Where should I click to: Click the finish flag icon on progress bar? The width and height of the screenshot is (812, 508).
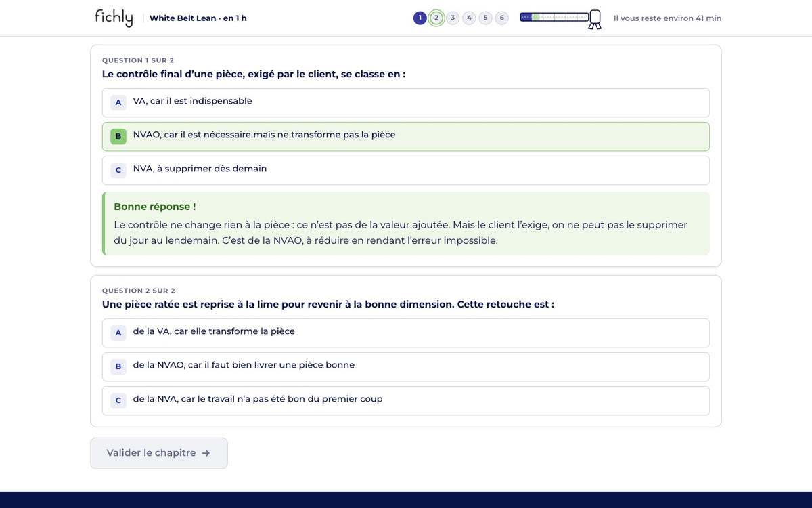point(595,19)
